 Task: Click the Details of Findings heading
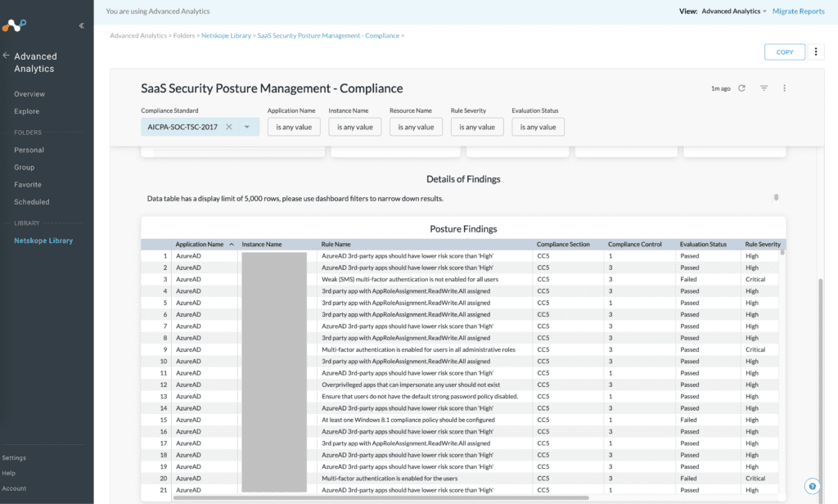click(463, 179)
